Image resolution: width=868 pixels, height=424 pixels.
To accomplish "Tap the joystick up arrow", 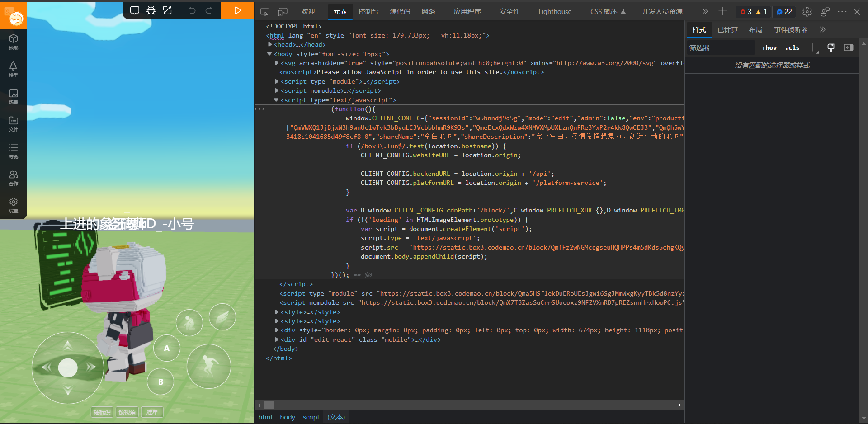I will tap(68, 346).
